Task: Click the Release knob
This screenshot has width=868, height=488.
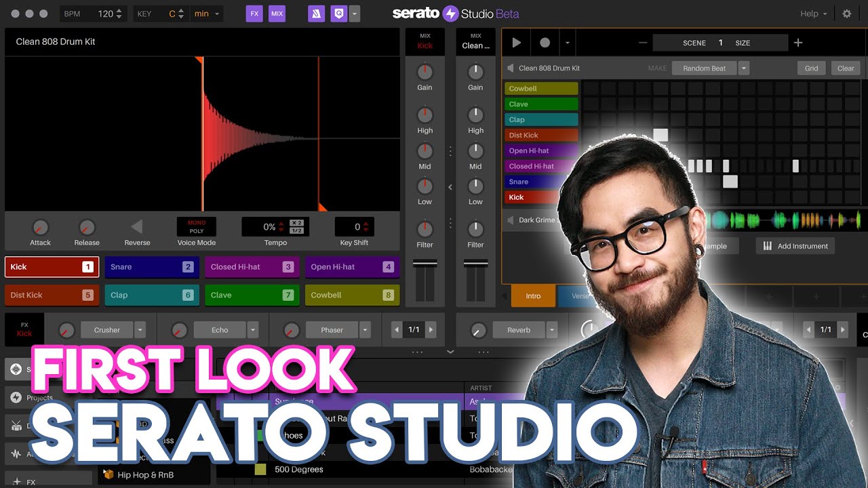Action: 86,227
